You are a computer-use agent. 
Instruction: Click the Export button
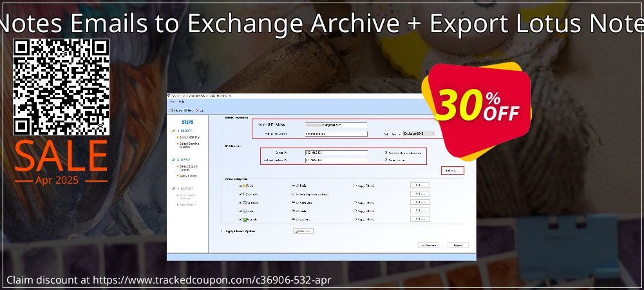[458, 246]
